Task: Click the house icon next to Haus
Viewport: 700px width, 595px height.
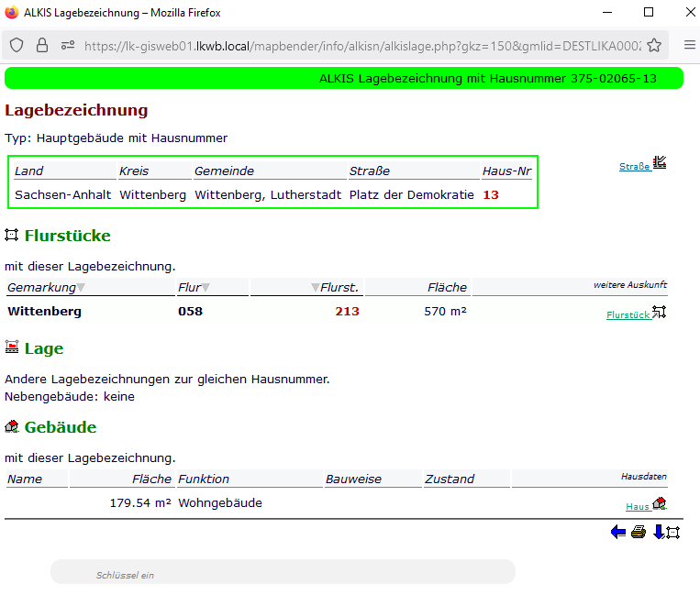Action: tap(660, 504)
